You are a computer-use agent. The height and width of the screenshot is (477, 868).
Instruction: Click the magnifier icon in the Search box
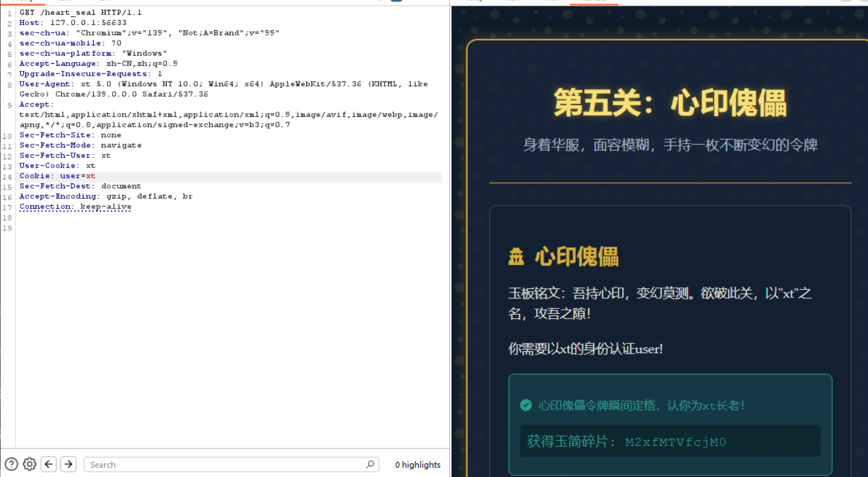pyautogui.click(x=370, y=464)
